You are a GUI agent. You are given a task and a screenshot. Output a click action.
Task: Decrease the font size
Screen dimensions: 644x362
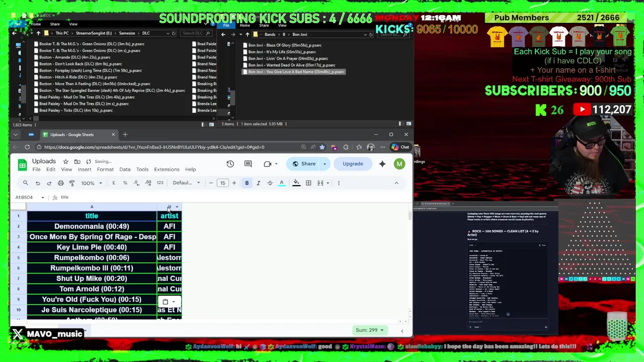point(211,183)
